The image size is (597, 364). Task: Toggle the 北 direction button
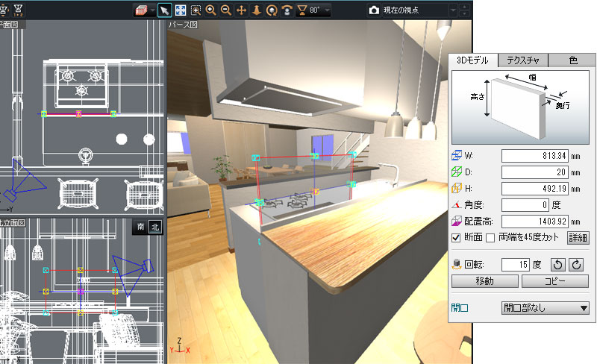[x=154, y=228]
